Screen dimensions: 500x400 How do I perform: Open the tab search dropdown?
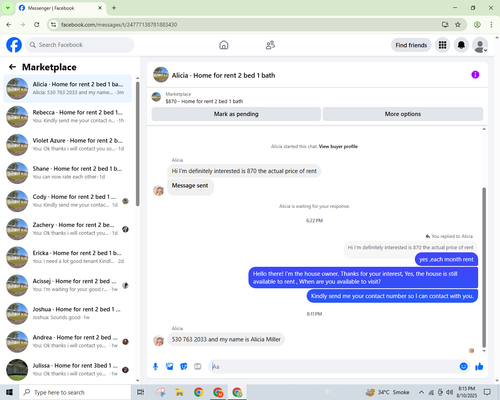(x=7, y=8)
